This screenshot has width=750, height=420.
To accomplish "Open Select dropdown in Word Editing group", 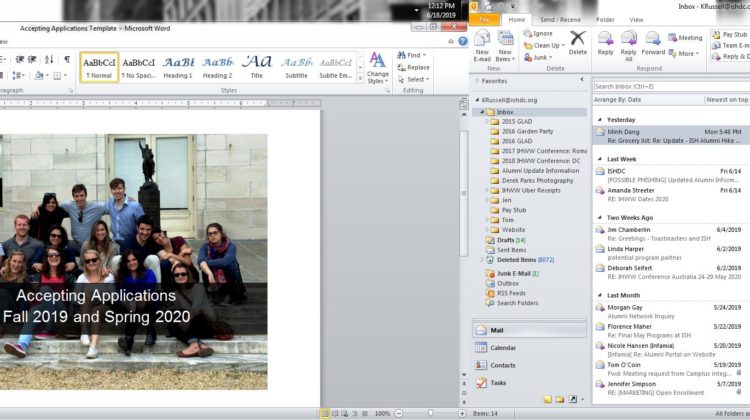I will pyautogui.click(x=414, y=79).
